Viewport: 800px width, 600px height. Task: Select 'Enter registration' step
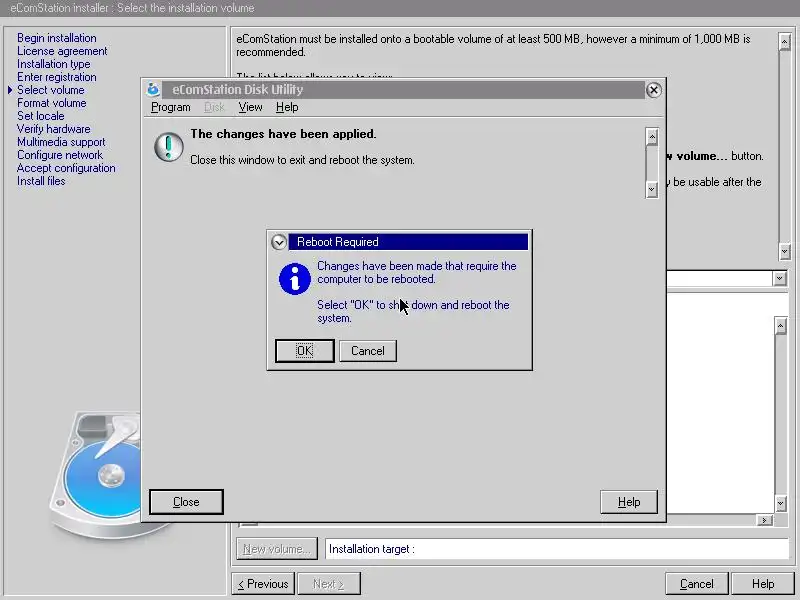coord(57,77)
